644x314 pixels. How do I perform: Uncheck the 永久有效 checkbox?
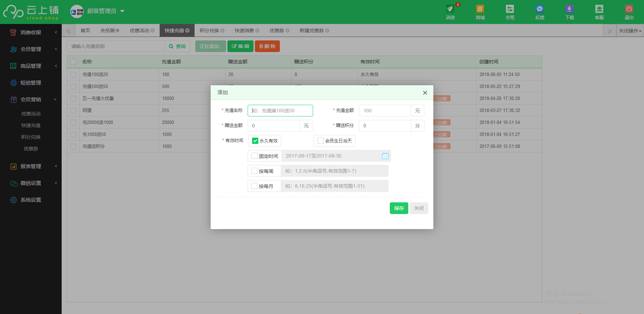255,141
